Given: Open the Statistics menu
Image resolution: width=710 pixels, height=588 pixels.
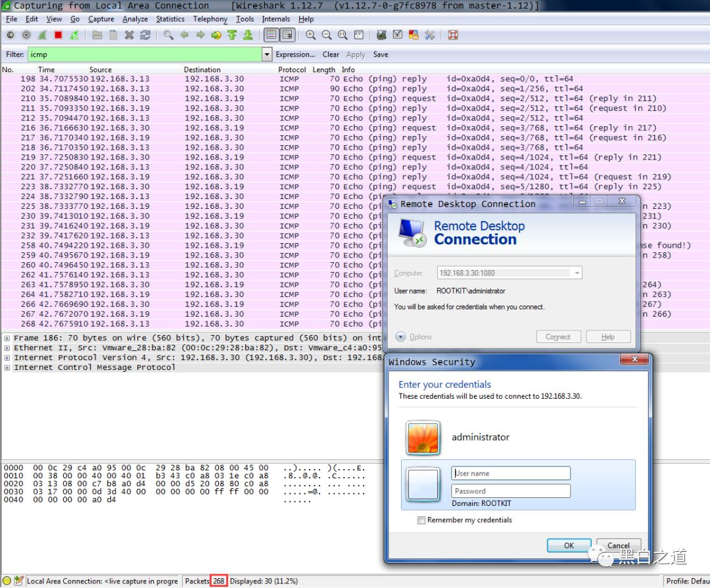Looking at the screenshot, I should click(170, 19).
